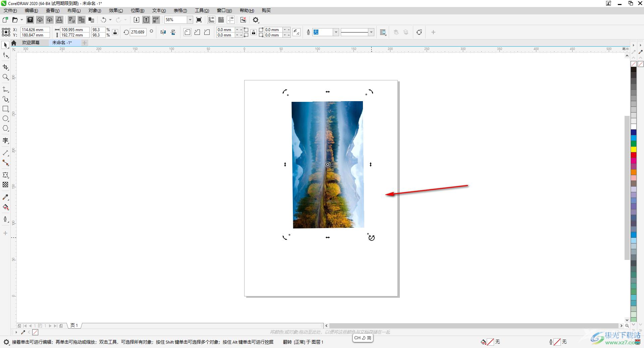Pick the Artistic Media tool
The width and height of the screenshot is (644, 348).
(5, 99)
